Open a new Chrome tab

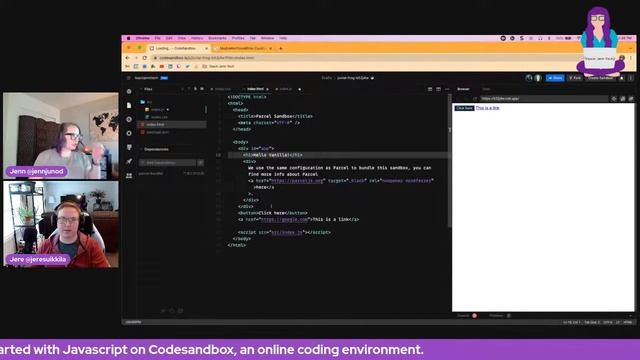281,48
